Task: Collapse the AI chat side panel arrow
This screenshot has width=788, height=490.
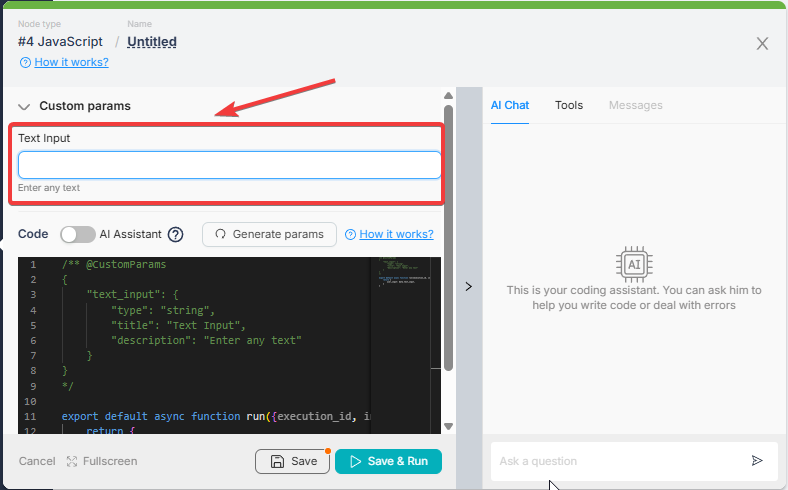Action: (x=470, y=286)
